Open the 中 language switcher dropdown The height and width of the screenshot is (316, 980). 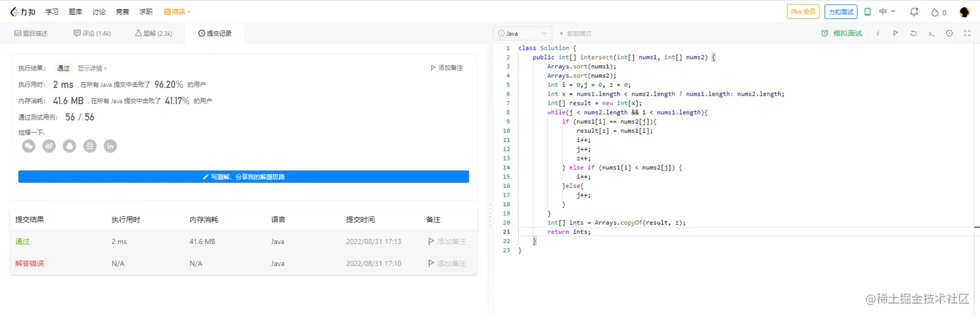887,12
